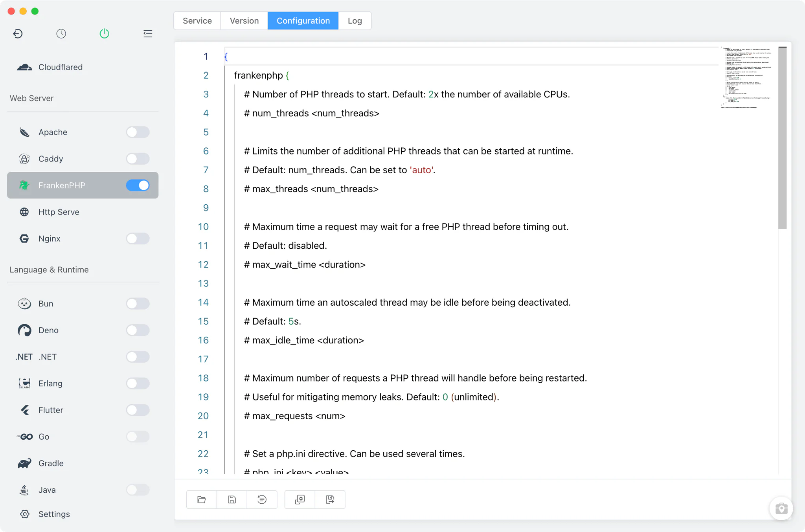This screenshot has height=532, width=805.
Task: Click the green power icon
Action: point(104,34)
